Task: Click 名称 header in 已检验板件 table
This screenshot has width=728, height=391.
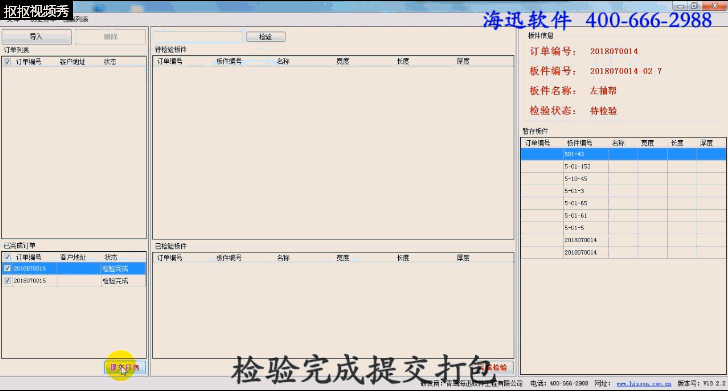Action: pyautogui.click(x=283, y=257)
